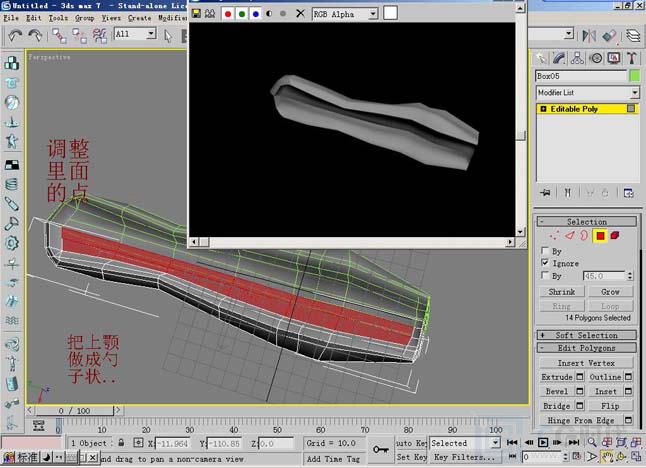Click the time slider 0 / 100
Screen dimensions: 646x468
coord(74,410)
